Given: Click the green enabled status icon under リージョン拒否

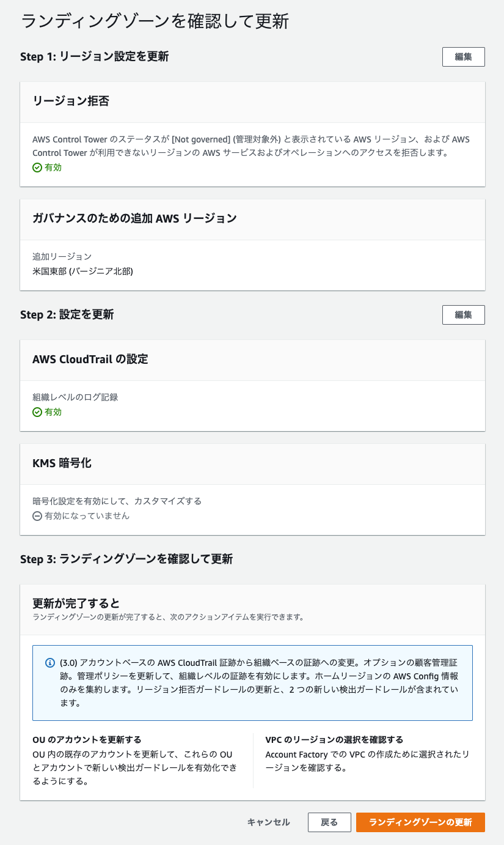Looking at the screenshot, I should [x=37, y=167].
